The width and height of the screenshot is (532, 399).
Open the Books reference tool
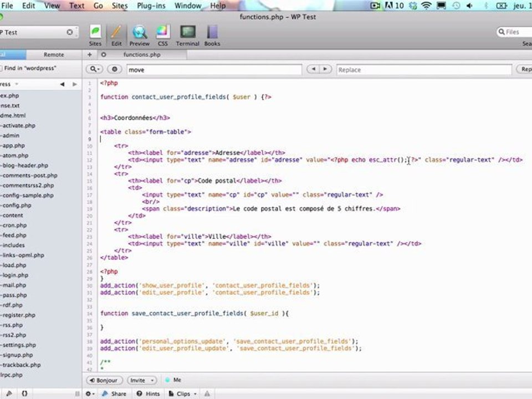click(x=212, y=36)
